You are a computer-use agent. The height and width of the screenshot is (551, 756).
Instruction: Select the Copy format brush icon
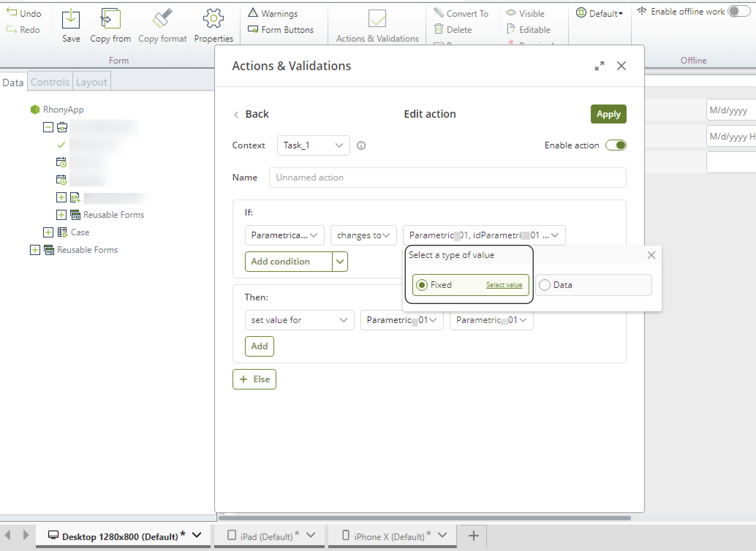162,19
